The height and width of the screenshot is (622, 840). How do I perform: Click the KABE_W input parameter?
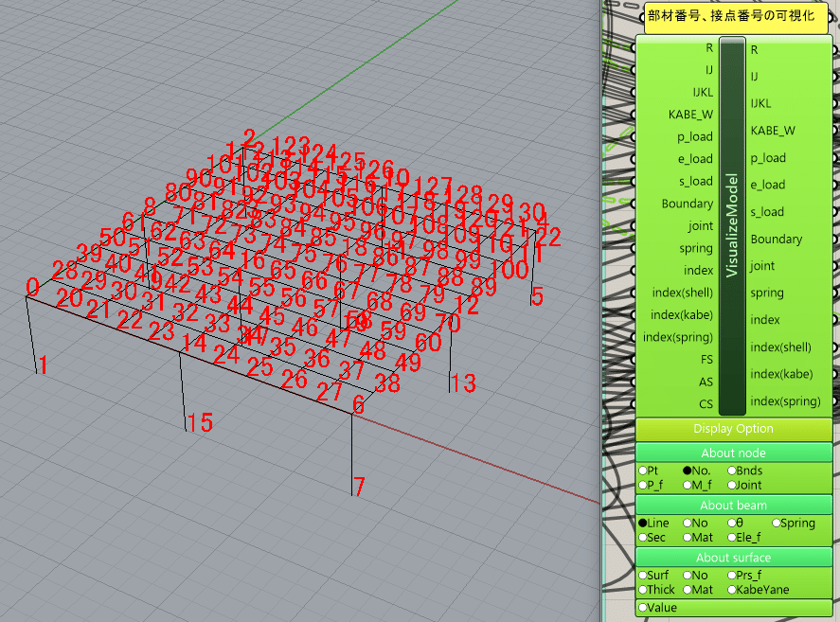690,115
